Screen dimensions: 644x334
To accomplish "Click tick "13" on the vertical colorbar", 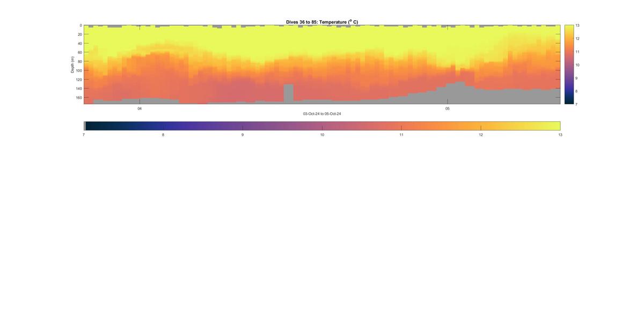I will 577,25.
